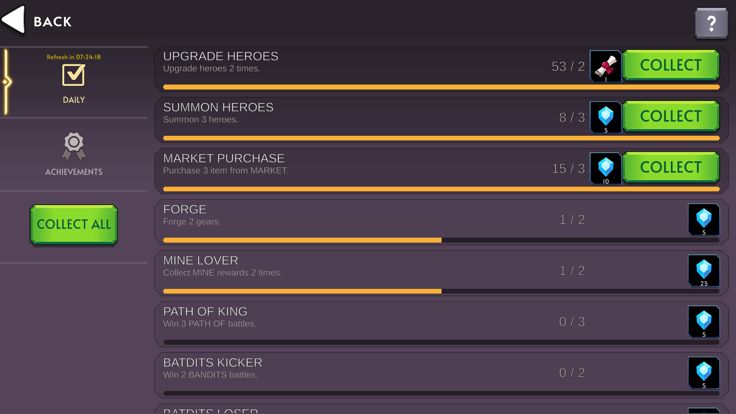Collect the Market Purchase reward
Viewport: 736px width, 414px height.
(670, 168)
